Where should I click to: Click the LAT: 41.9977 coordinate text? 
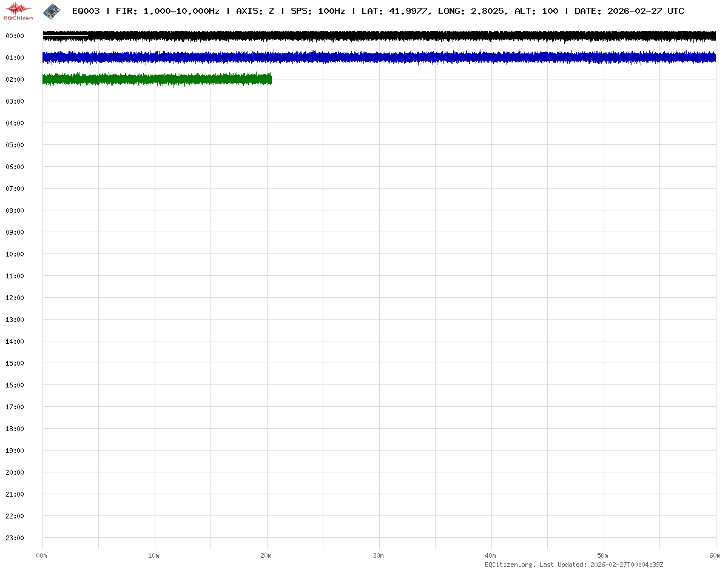click(x=395, y=11)
